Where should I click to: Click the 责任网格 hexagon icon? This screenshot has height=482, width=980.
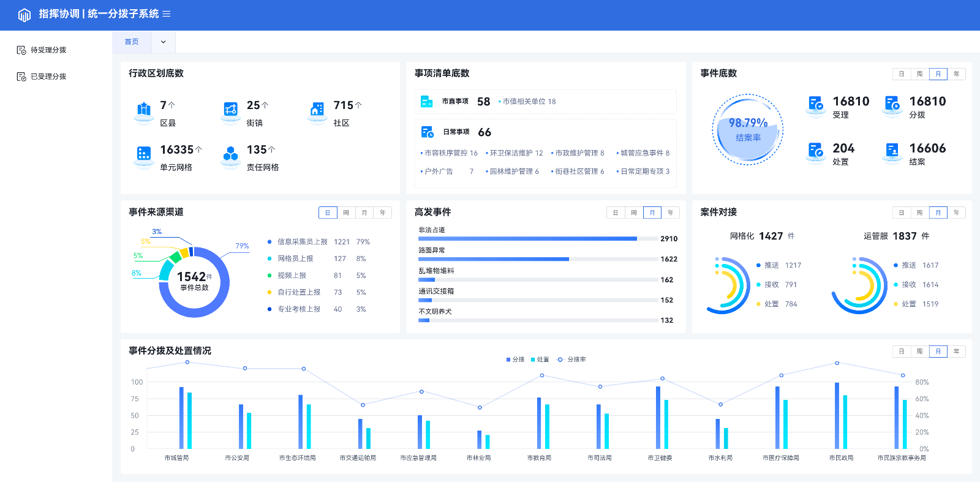click(230, 154)
